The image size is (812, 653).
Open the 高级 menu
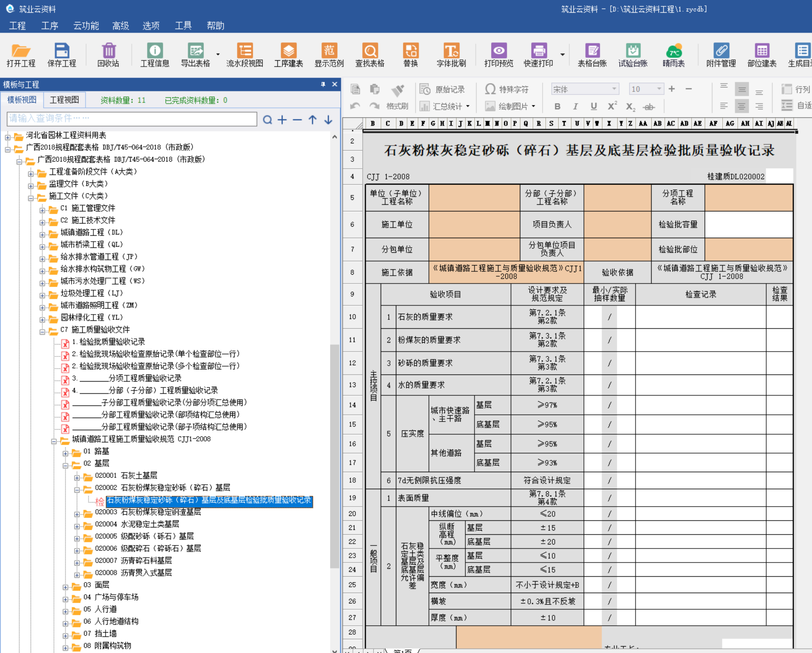coord(120,26)
